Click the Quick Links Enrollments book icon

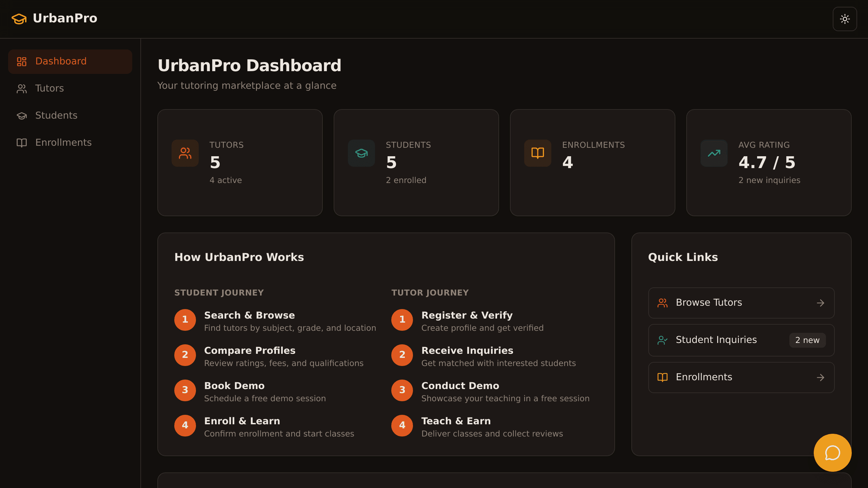(x=663, y=377)
